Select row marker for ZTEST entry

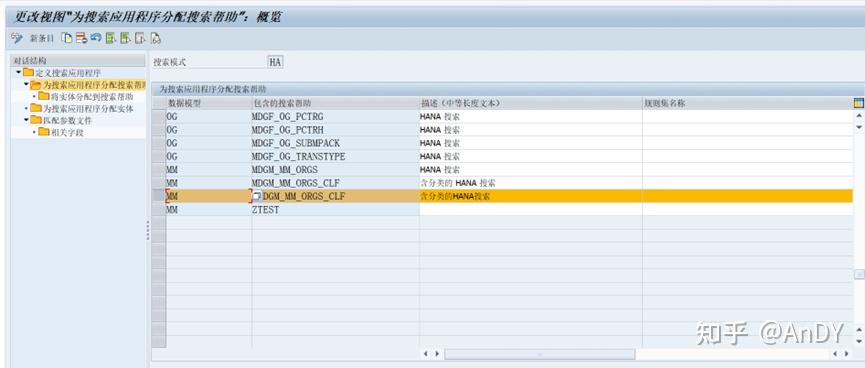159,210
